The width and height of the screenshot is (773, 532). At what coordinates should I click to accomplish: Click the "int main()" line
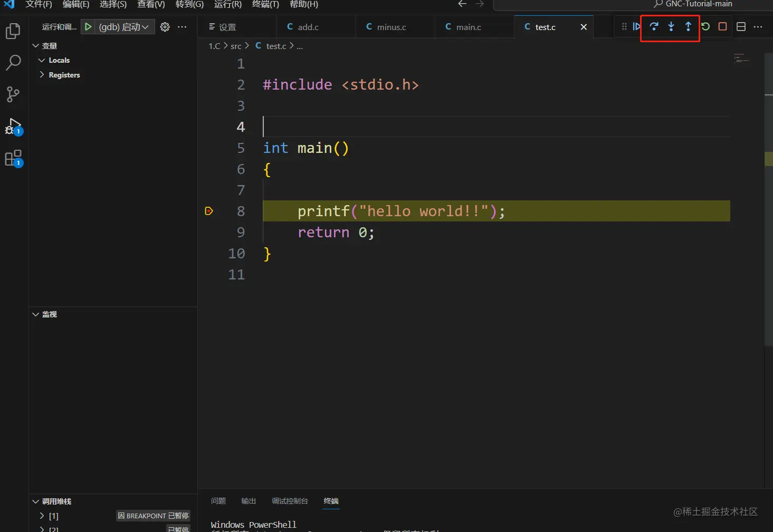(306, 148)
